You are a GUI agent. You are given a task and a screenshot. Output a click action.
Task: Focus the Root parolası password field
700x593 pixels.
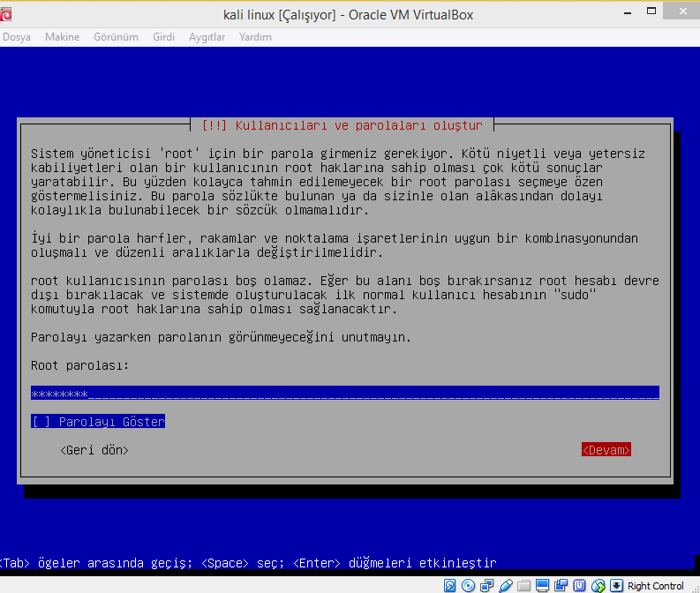pos(344,394)
